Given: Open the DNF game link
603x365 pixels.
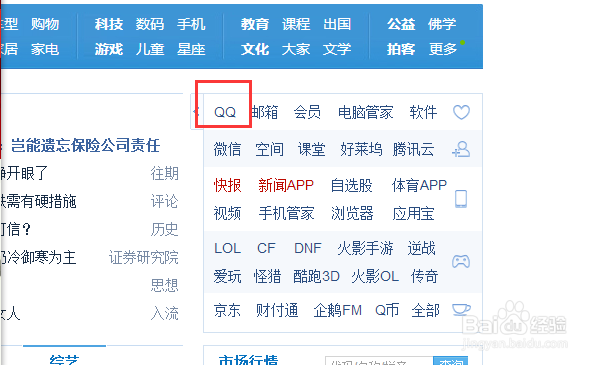Looking at the screenshot, I should (308, 248).
